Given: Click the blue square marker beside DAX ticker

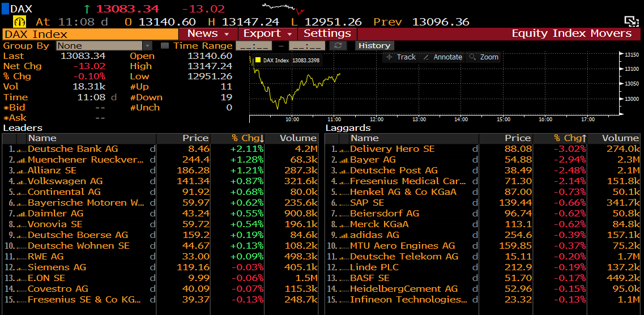Looking at the screenshot, I should coord(5,8).
